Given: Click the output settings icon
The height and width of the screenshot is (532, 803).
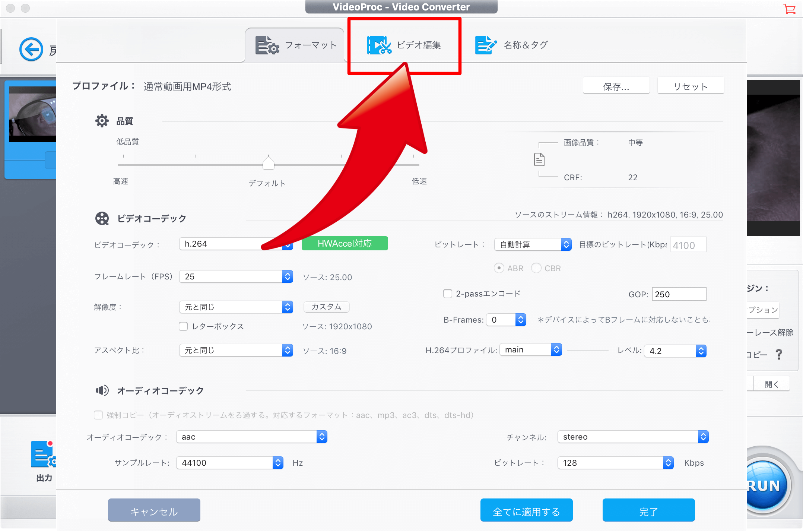Looking at the screenshot, I should (x=43, y=454).
